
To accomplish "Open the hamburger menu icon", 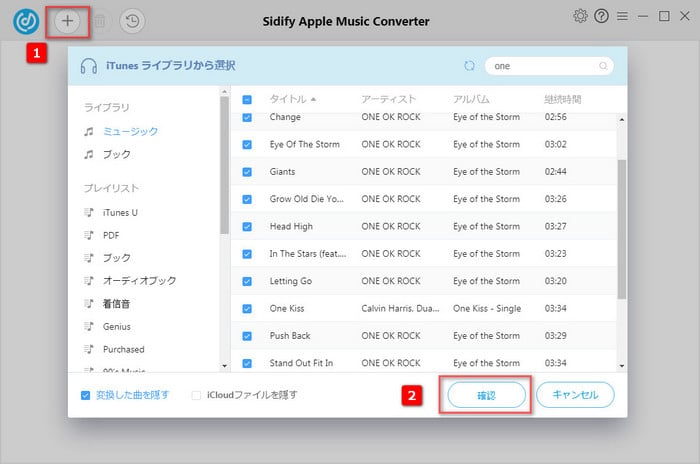I will [x=622, y=17].
